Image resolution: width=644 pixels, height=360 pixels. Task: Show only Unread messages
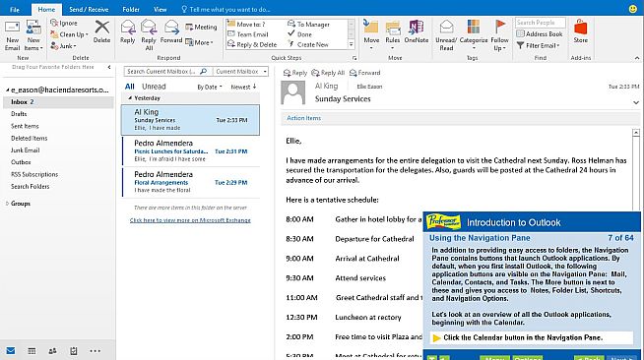(154, 87)
